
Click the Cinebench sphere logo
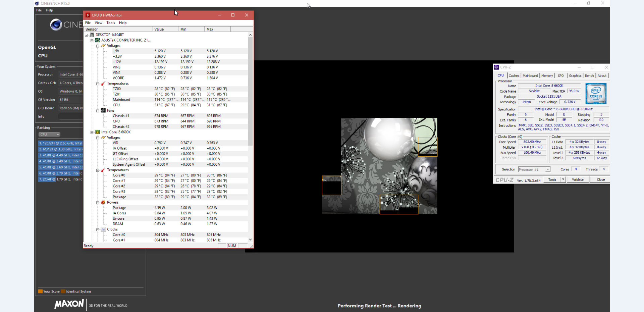[56, 24]
